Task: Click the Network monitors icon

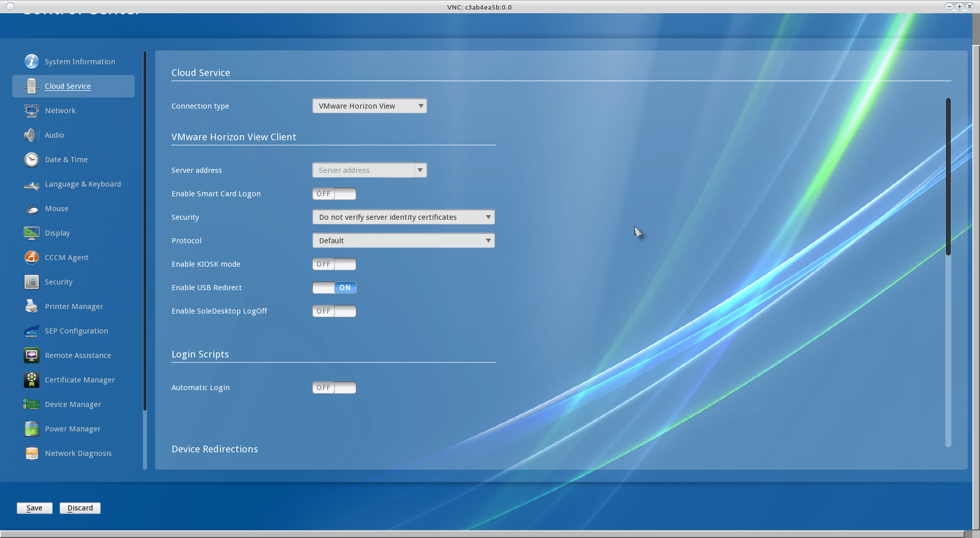Action: coord(32,111)
